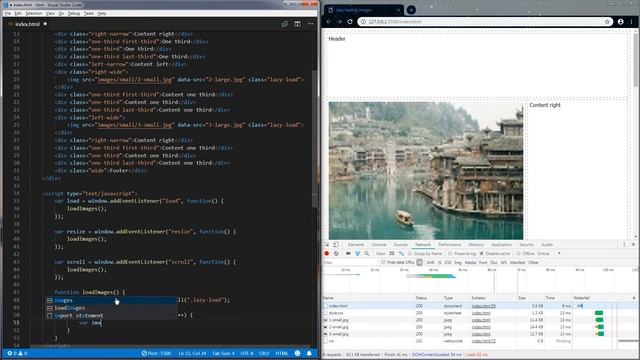Click the network Filter text field
The image size is (640, 360).
(x=349, y=262)
